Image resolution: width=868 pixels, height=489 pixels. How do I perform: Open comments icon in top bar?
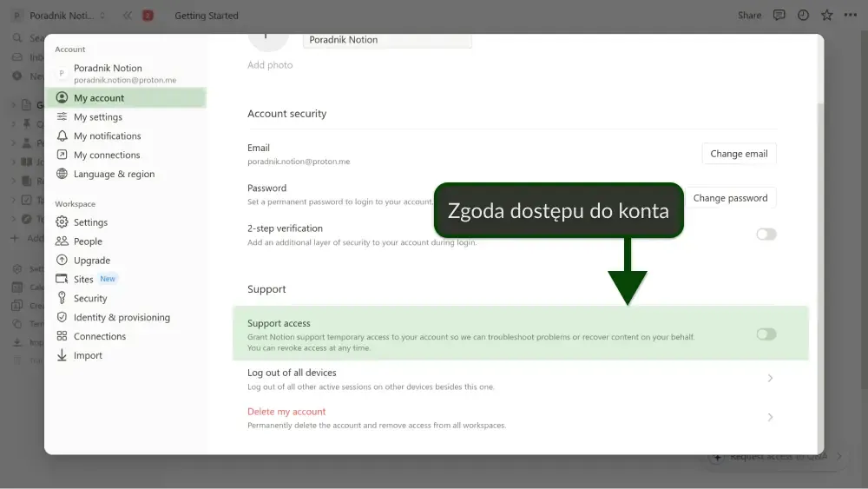pyautogui.click(x=779, y=16)
